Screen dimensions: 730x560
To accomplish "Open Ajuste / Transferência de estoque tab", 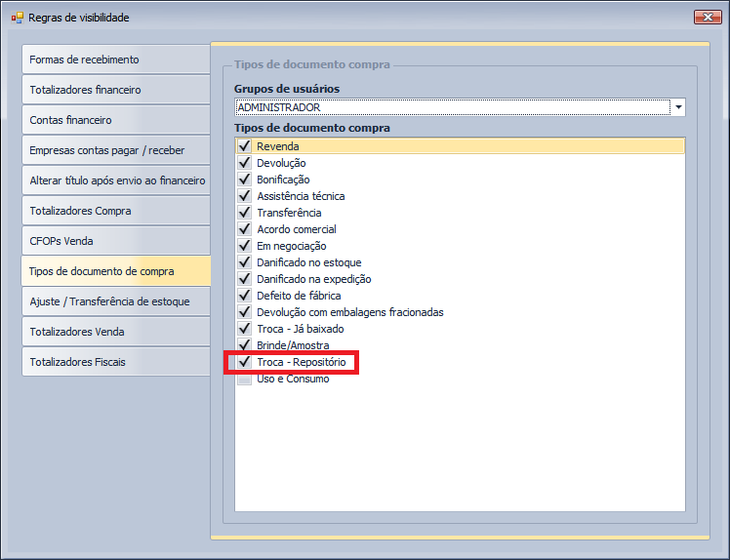I will 115,301.
